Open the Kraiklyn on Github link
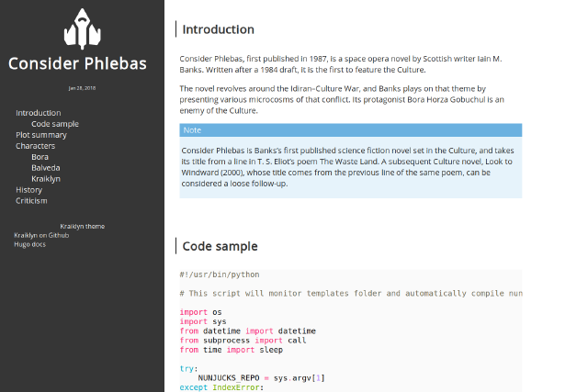Screen dimensions: 588x392 tap(41, 235)
